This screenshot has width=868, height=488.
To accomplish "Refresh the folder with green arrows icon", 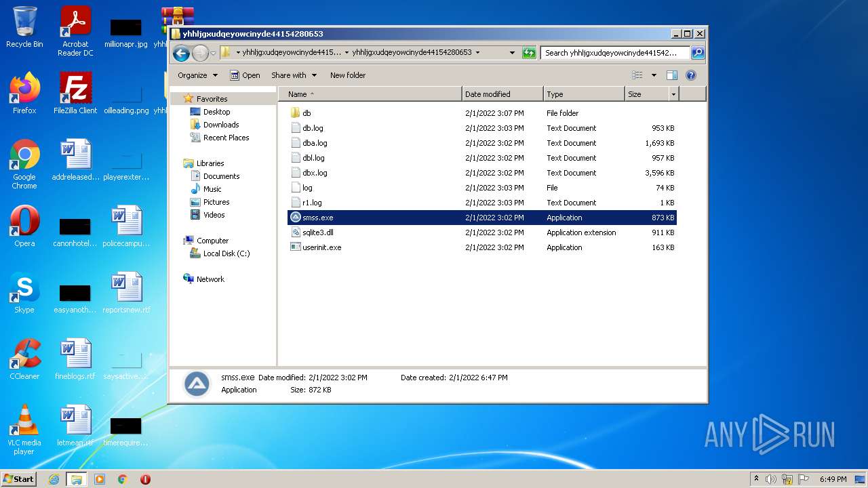I will point(529,53).
